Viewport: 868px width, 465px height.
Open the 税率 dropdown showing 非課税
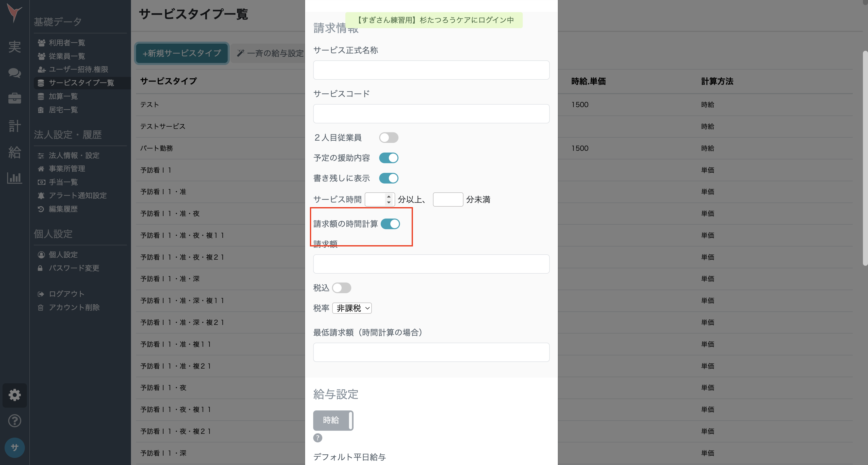tap(352, 308)
